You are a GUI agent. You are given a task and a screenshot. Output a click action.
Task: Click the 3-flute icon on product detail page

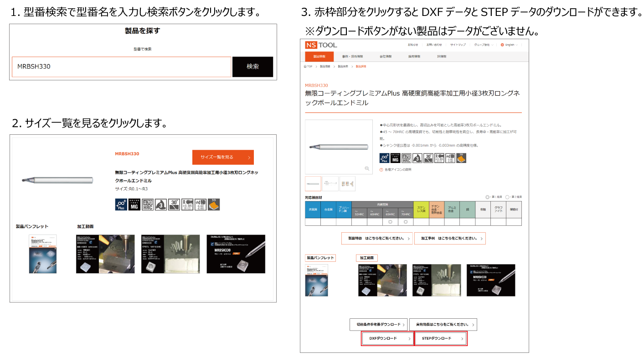[417, 158]
